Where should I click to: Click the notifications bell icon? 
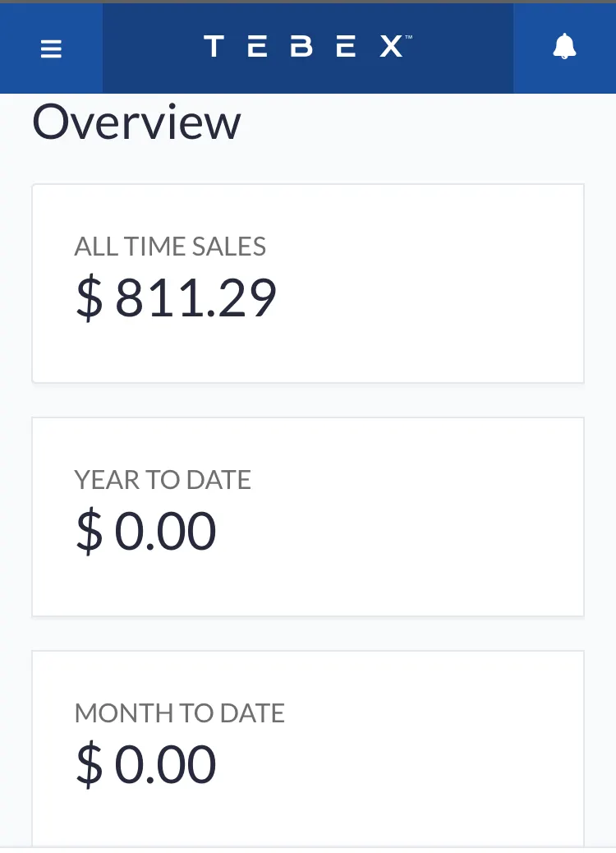pos(564,48)
